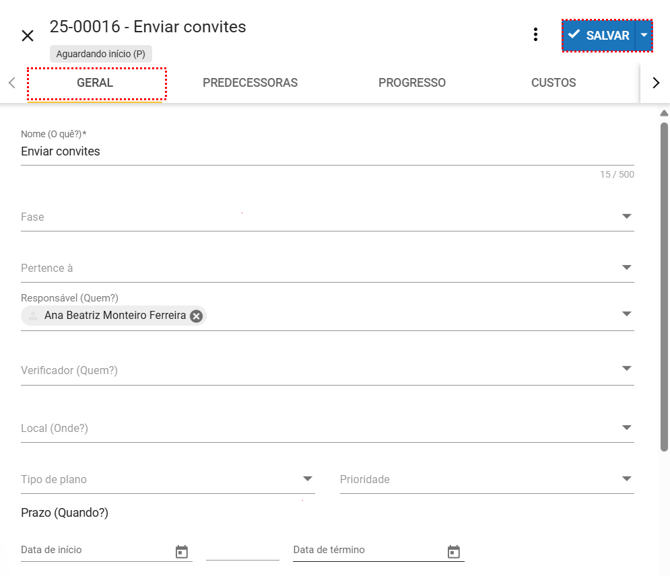The height and width of the screenshot is (576, 670).
Task: Switch to the Geral tab
Action: pos(95,83)
